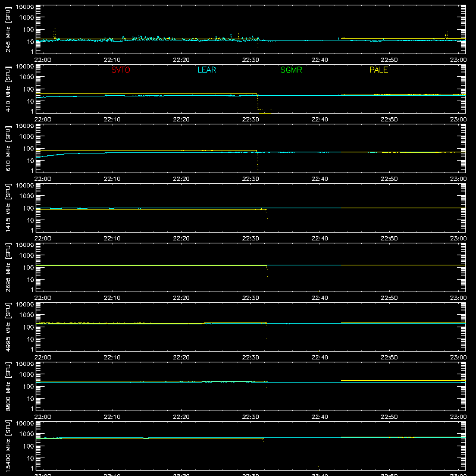476x476 pixels.
Task: Select the 15400 MHz [SFU] axis title
Action: [8, 446]
